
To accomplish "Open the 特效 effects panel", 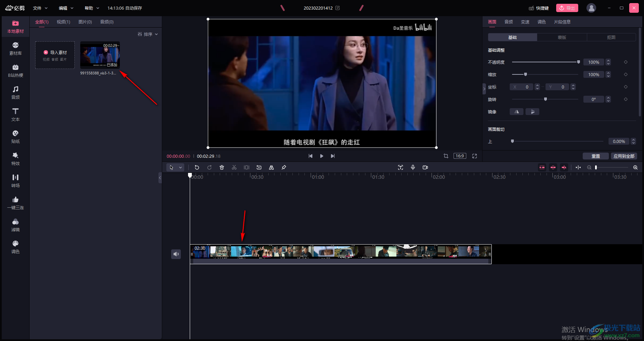I will point(15,159).
